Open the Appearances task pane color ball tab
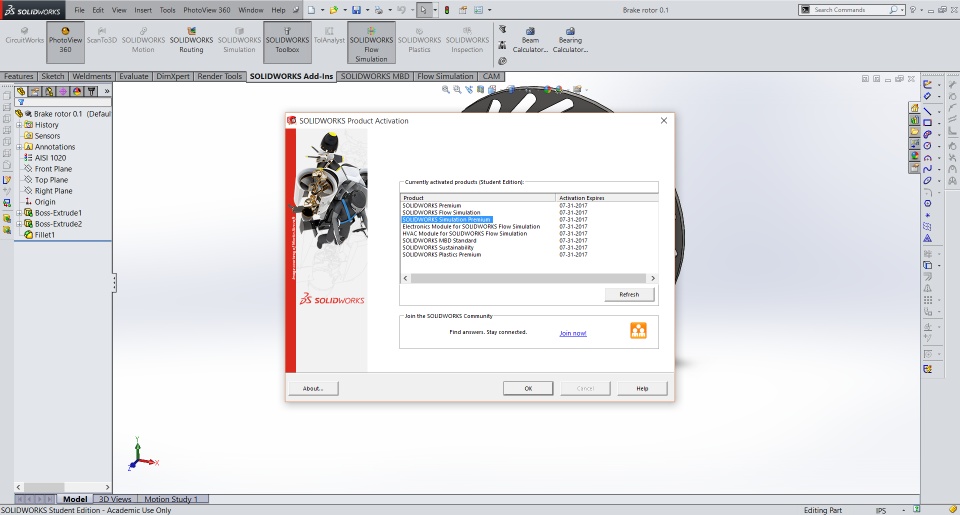 [x=915, y=155]
